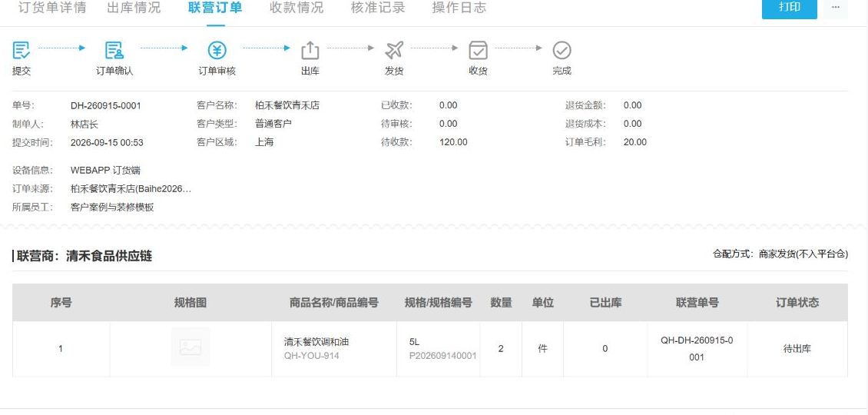Click the 序号 column header
This screenshot has width=868, height=415.
(x=61, y=303)
